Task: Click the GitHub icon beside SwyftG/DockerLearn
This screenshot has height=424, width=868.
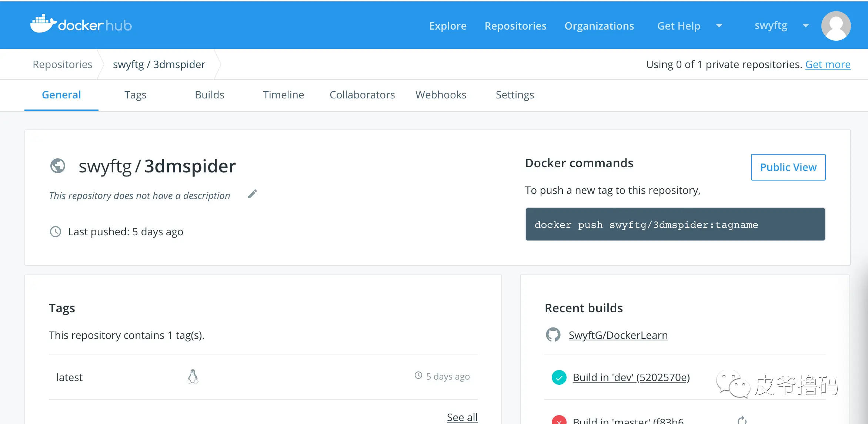Action: pos(553,335)
